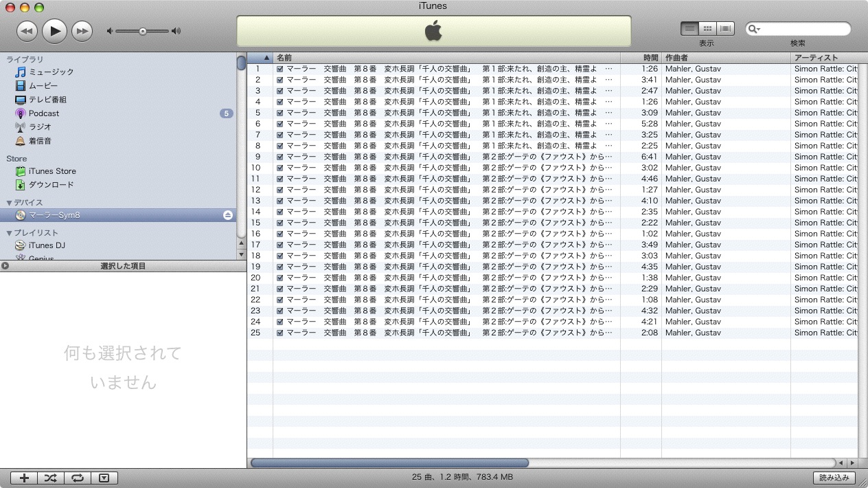This screenshot has height=488, width=868.
Task: Click the 選択した項目 panel header
Action: point(123,266)
